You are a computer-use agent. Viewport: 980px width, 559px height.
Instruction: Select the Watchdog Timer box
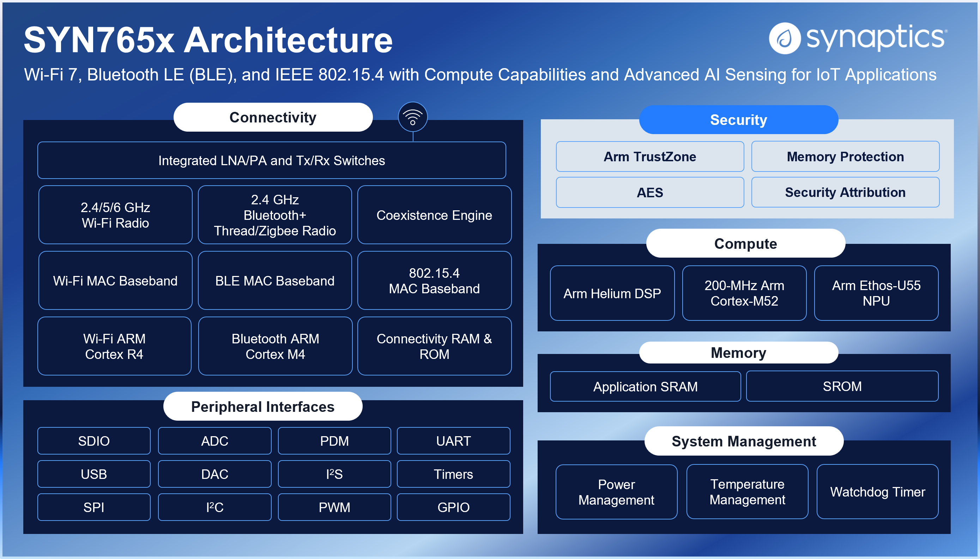coord(877,492)
